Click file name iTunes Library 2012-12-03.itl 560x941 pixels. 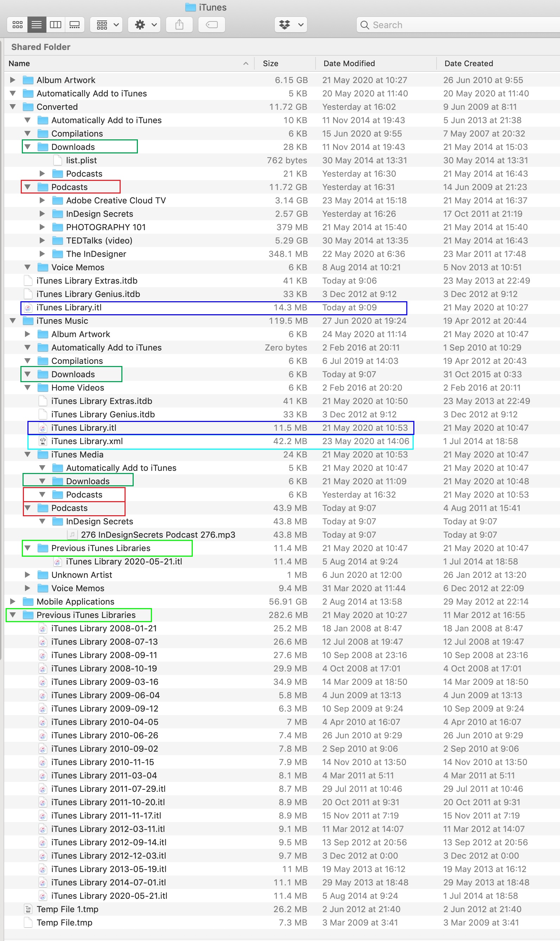tap(109, 856)
